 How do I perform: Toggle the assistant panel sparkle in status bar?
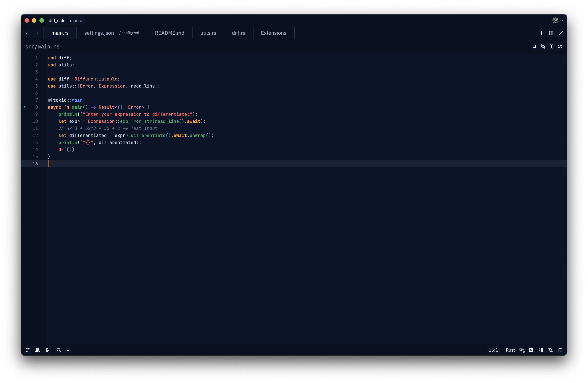[x=550, y=350]
